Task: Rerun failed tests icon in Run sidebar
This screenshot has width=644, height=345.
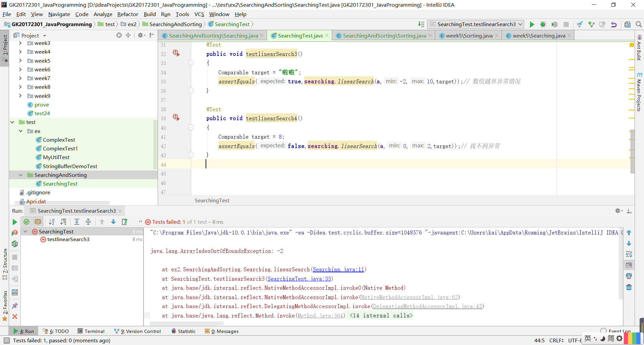Action: (14, 233)
